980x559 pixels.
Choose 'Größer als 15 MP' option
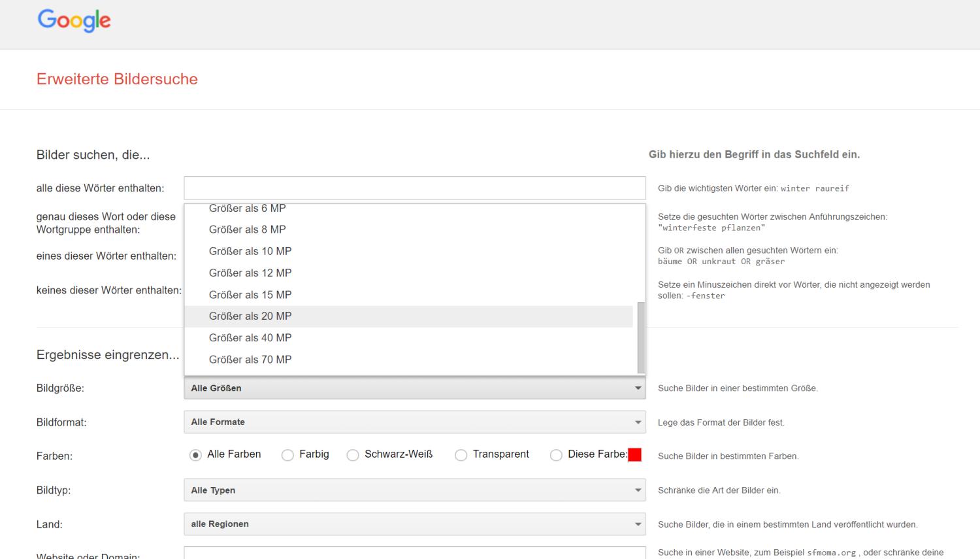click(250, 295)
